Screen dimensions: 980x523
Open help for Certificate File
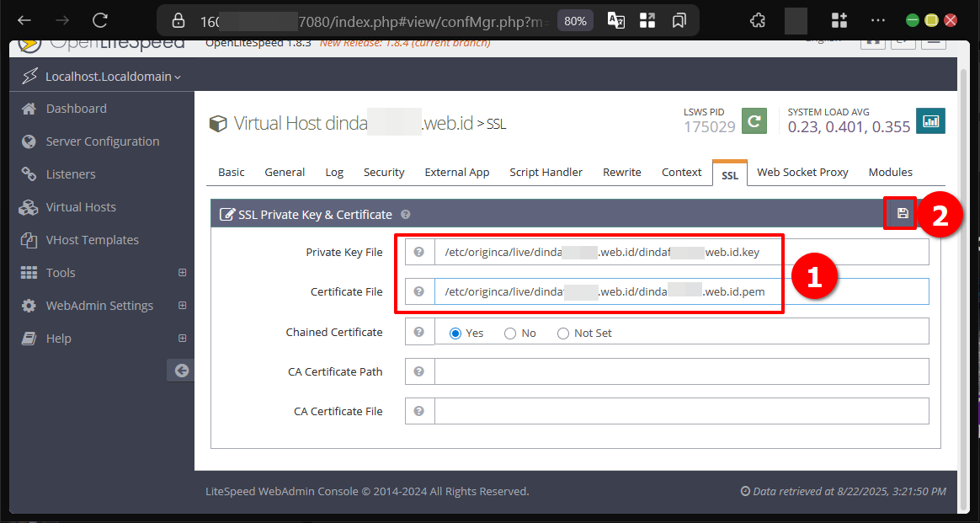click(419, 291)
